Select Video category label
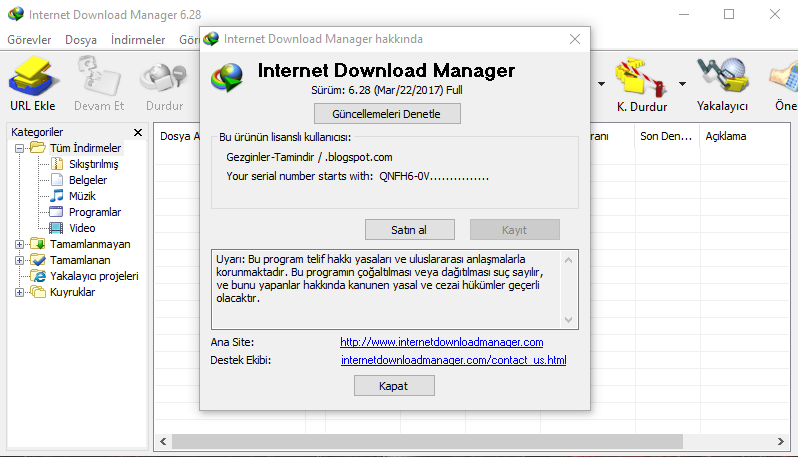 [82, 227]
